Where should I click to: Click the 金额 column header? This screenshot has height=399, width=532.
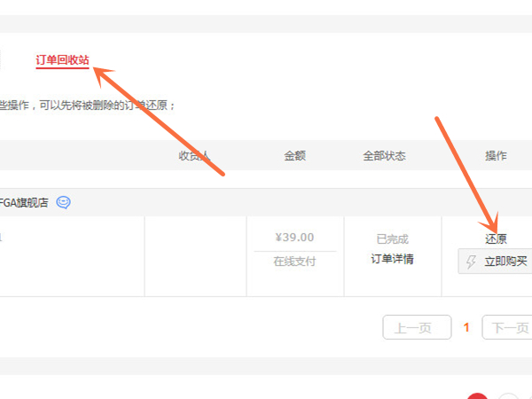(294, 155)
